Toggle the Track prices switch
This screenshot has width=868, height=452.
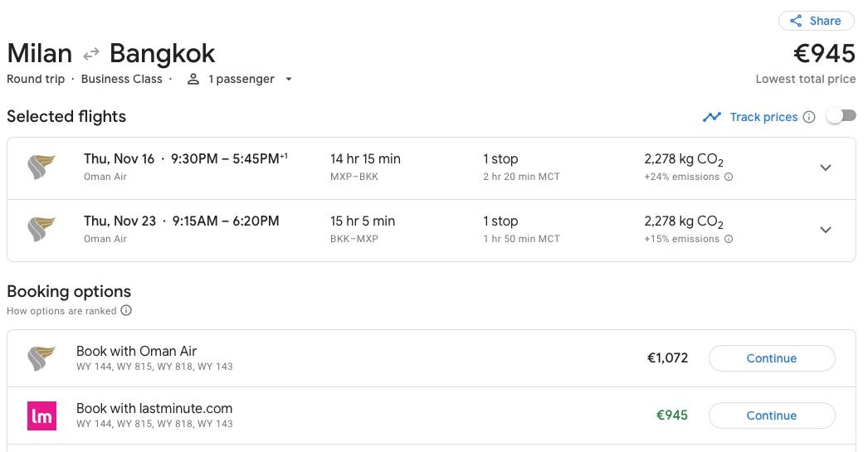coord(841,116)
